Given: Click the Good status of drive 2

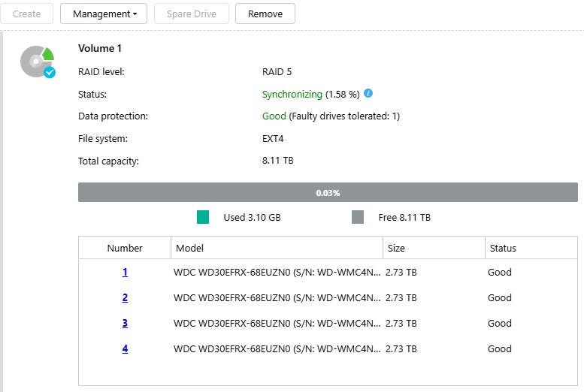Looking at the screenshot, I should [500, 298].
